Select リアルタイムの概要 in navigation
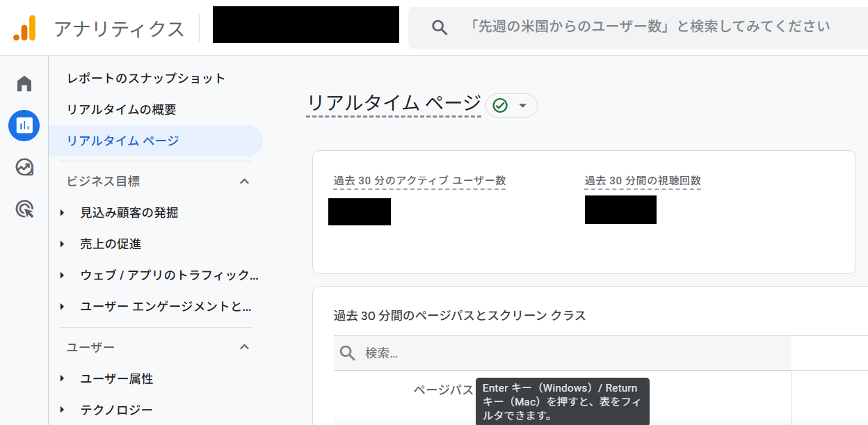Screen dimensions: 868x425 point(122,110)
